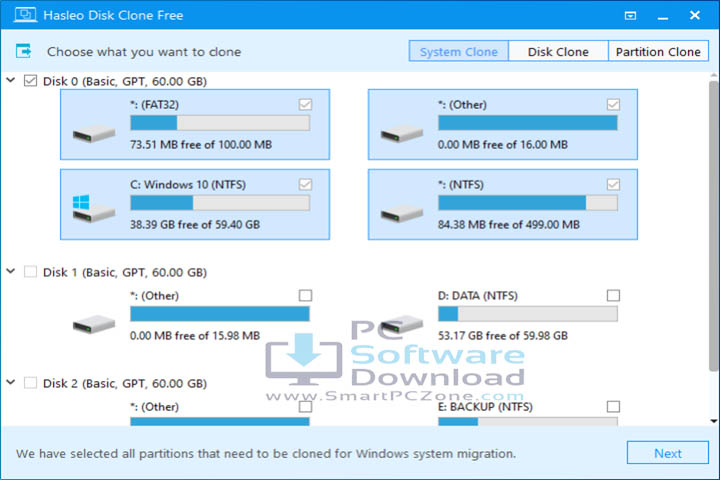Click '0.00 MB free of 15.98 MB' text
Image resolution: width=720 pixels, height=480 pixels.
click(x=195, y=336)
